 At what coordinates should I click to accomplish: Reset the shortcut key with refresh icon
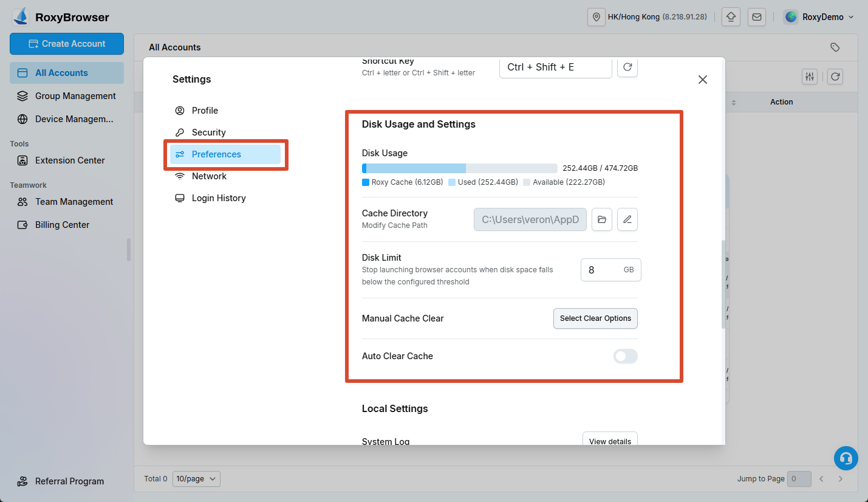tap(627, 67)
